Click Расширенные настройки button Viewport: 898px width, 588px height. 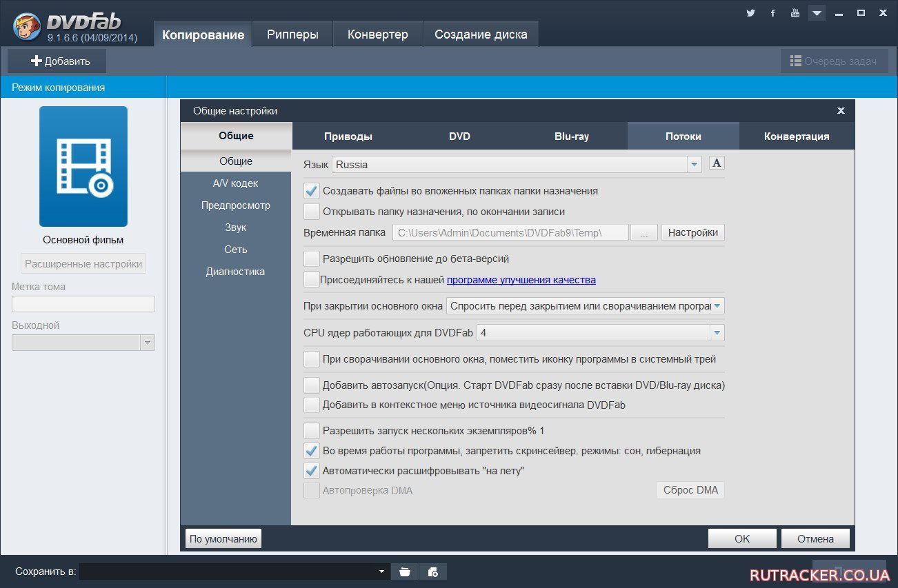(83, 263)
